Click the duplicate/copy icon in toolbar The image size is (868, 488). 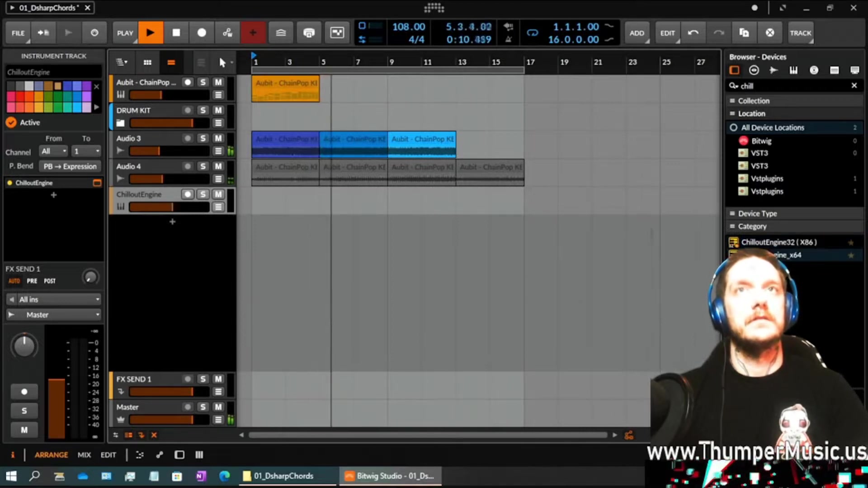[744, 33]
